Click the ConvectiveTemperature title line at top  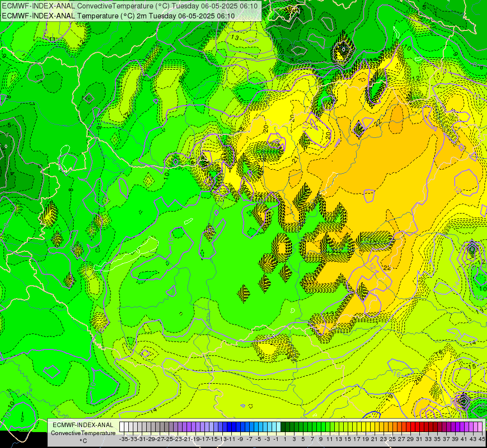tap(130, 5)
